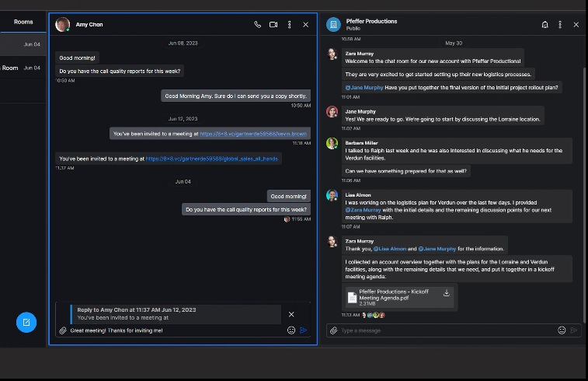Open emoji picker in Amy Chen chat

tap(291, 330)
